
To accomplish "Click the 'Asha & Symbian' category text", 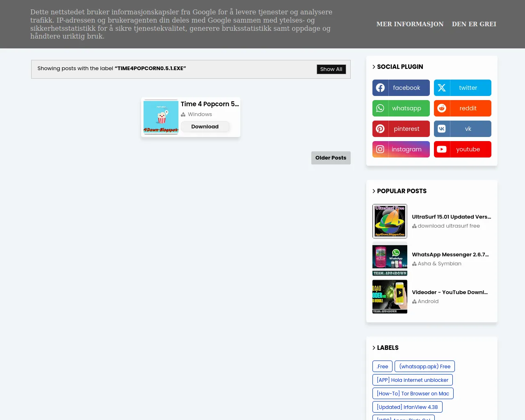I will click(440, 264).
